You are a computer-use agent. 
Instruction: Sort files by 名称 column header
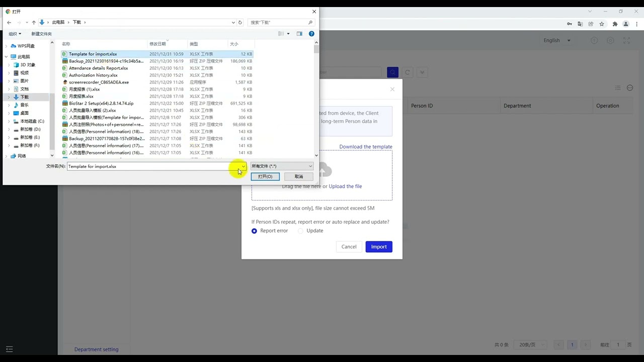pyautogui.click(x=66, y=44)
